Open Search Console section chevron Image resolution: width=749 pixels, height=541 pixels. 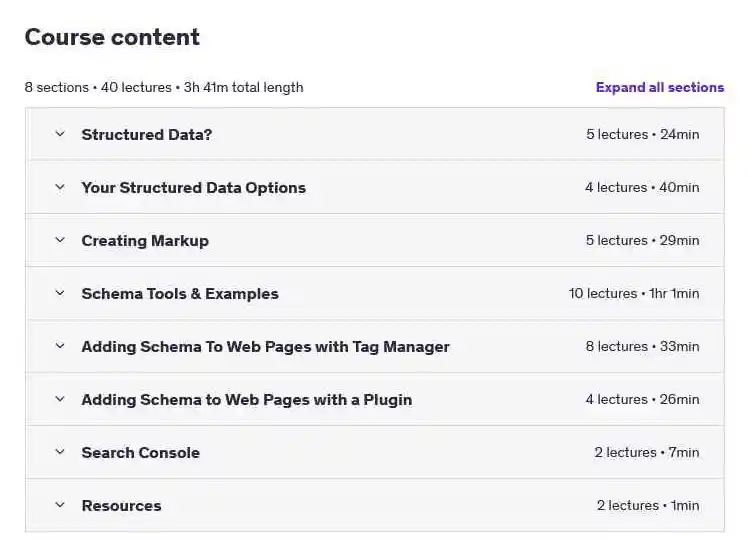pos(60,452)
